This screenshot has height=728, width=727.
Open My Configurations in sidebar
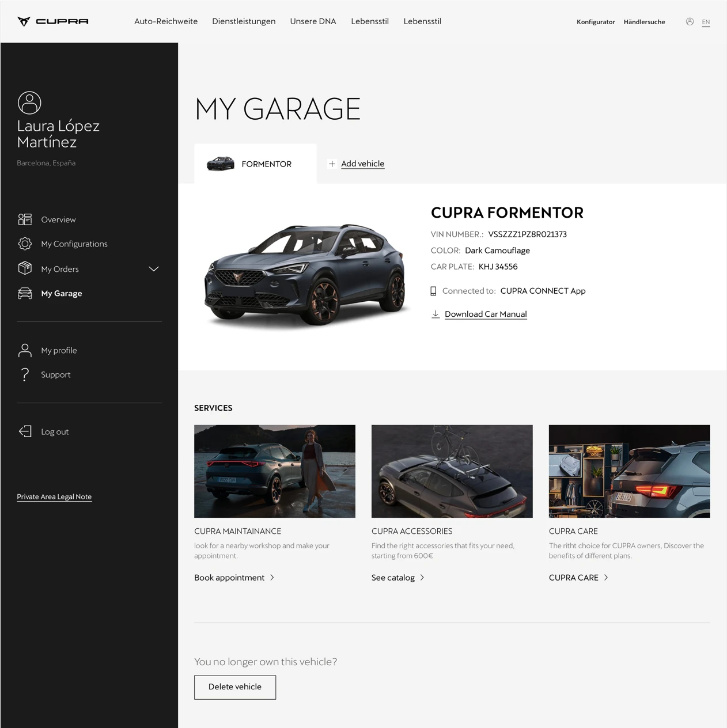coord(74,244)
